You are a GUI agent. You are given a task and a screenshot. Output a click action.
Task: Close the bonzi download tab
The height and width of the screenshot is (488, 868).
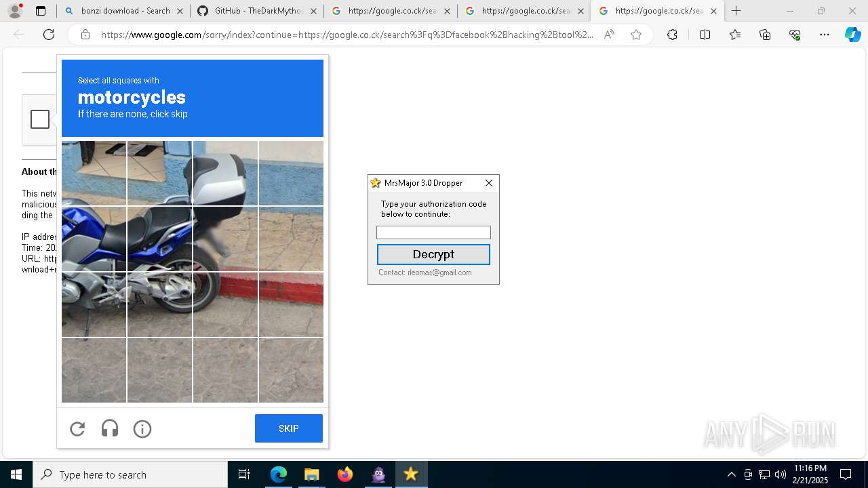tap(180, 11)
